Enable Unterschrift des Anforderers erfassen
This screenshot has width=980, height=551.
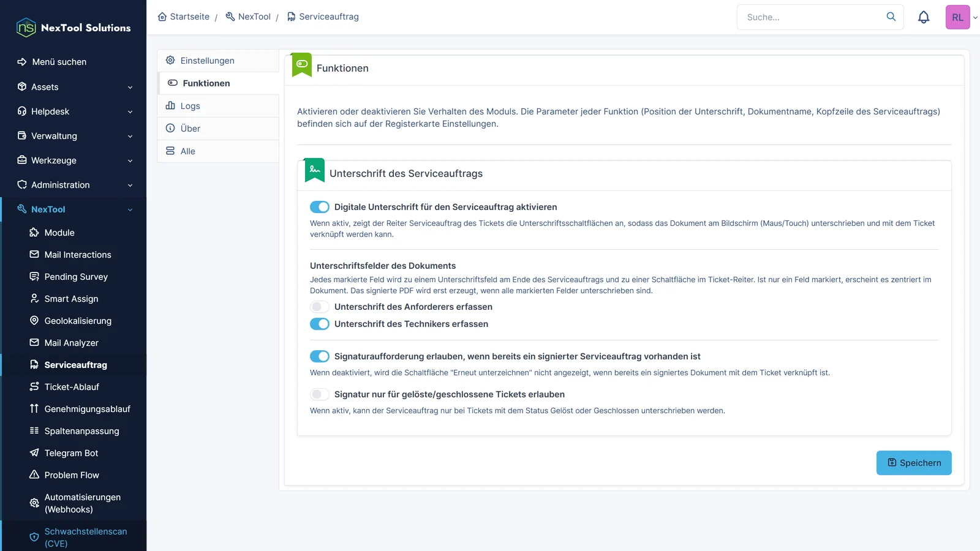(x=320, y=307)
